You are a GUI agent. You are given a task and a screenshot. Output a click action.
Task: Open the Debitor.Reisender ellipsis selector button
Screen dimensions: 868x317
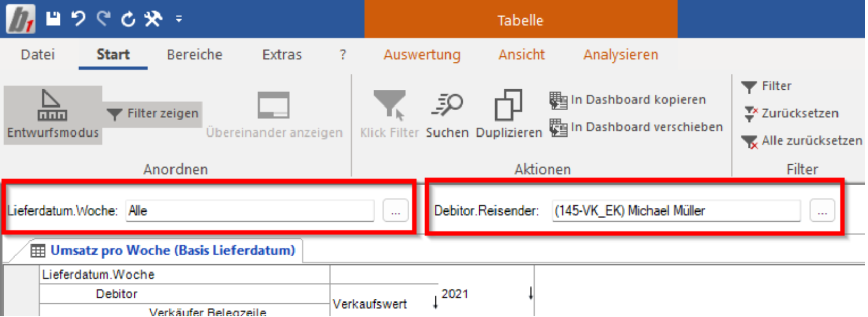click(x=822, y=210)
